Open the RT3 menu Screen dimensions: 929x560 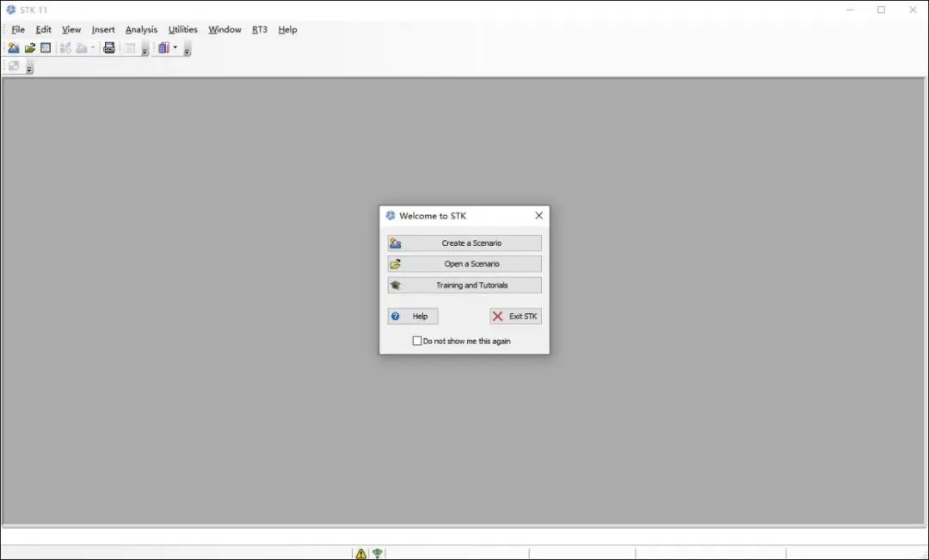260,28
